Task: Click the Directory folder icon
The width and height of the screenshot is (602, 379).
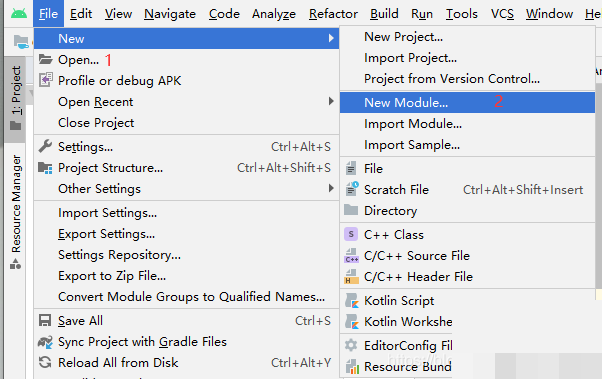Action: (351, 210)
